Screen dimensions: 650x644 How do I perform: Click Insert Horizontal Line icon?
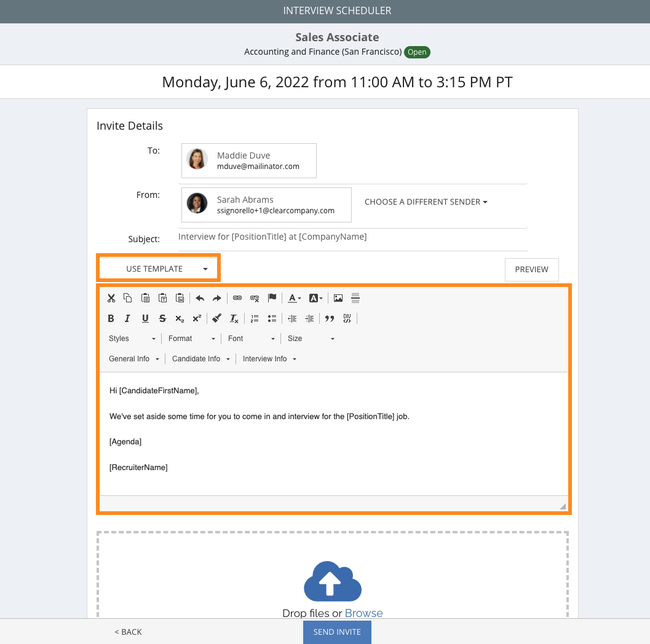[x=355, y=298]
